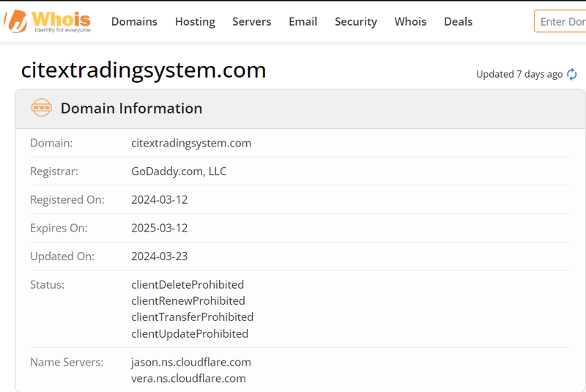Image resolution: width=586 pixels, height=392 pixels.
Task: Click the citextradingsystem.com page heading
Action: coord(144,70)
